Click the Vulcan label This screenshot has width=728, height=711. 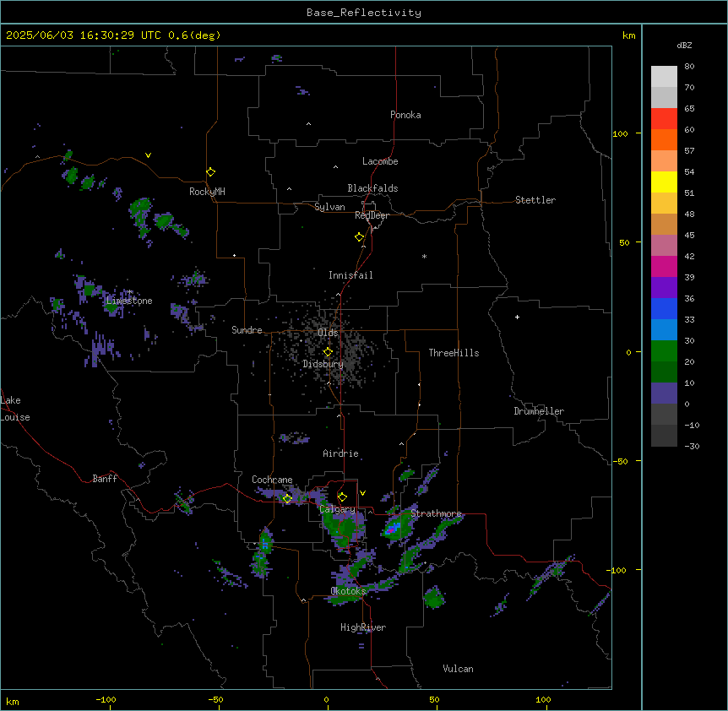(458, 669)
